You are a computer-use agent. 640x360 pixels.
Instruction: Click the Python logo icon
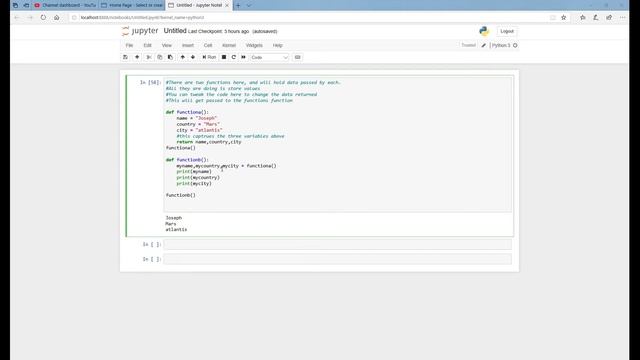pyautogui.click(x=484, y=31)
